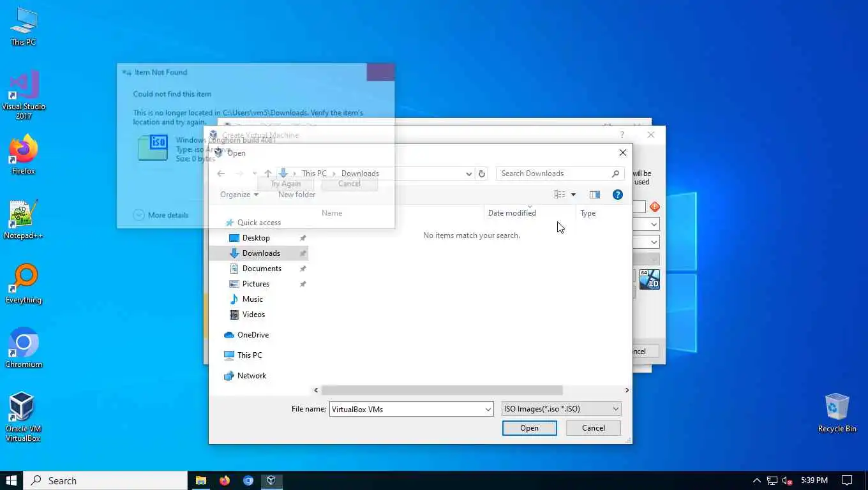This screenshot has width=868, height=490.
Task: Switch to Firefox on the taskbar
Action: (225, 480)
